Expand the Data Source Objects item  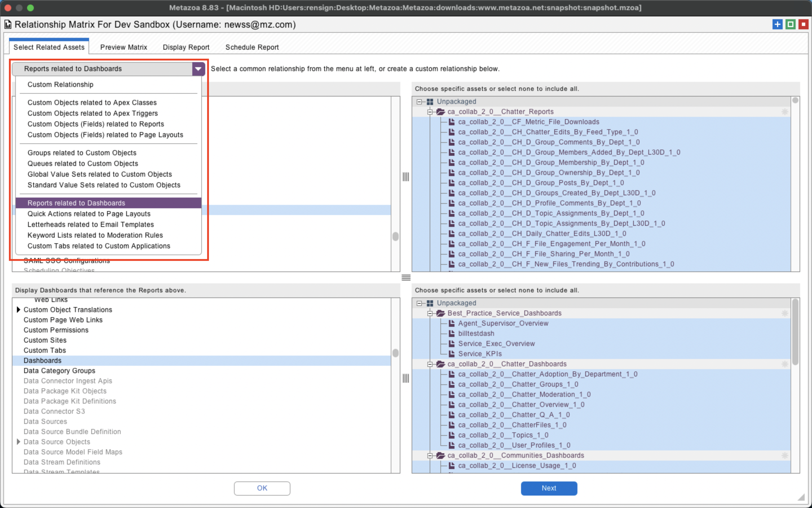(x=18, y=442)
